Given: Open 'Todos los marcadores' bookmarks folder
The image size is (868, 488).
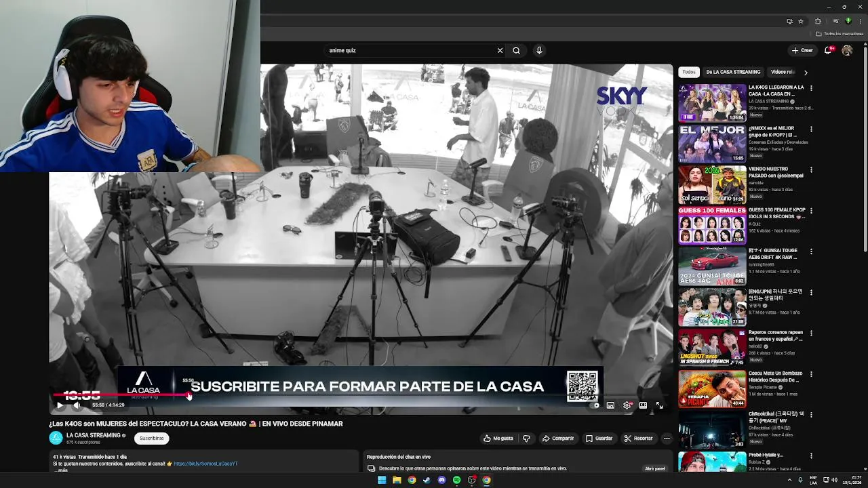Looking at the screenshot, I should click(x=839, y=34).
